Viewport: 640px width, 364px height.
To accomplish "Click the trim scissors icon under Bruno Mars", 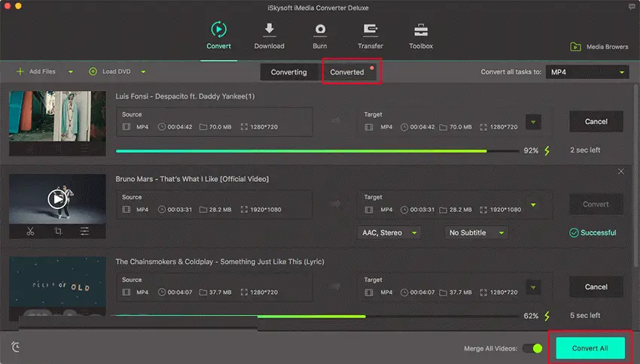I will [x=30, y=232].
